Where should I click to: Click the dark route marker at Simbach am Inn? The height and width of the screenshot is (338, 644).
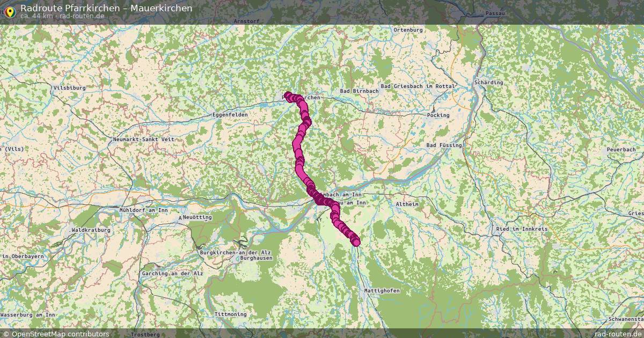click(319, 200)
